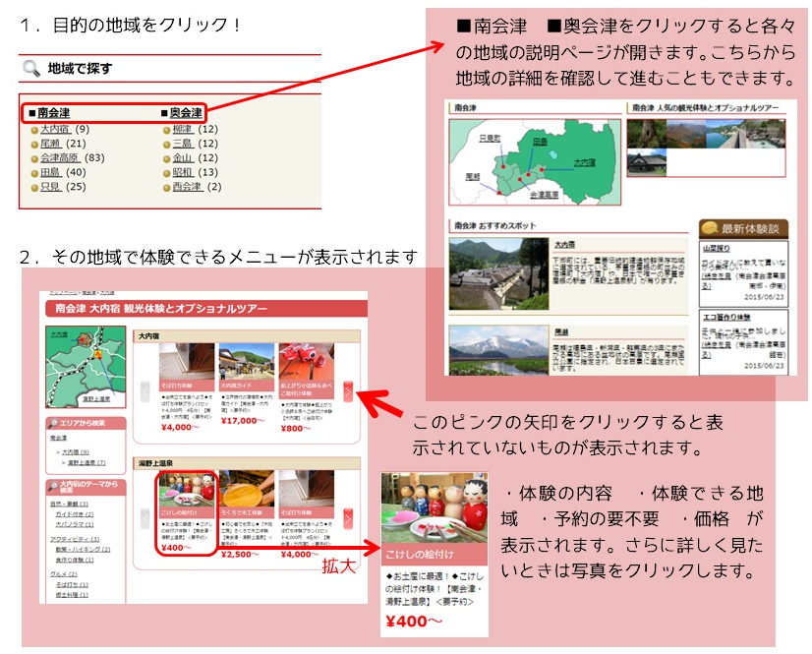Click the bullet icon beside 会津高原

(x=34, y=158)
